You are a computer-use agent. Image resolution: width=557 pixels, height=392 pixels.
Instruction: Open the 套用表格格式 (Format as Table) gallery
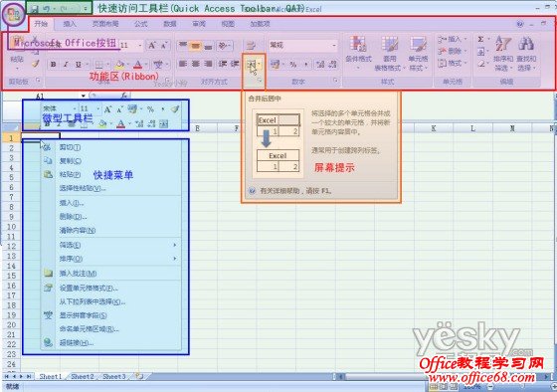click(389, 54)
